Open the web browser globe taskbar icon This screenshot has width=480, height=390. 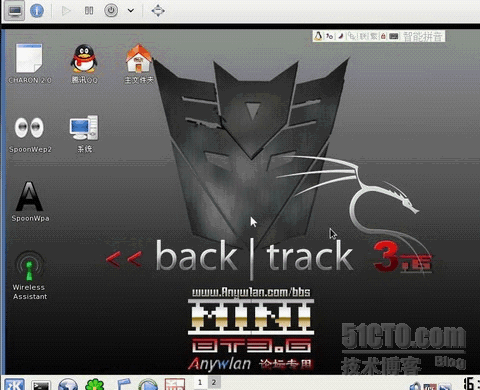[68, 385]
